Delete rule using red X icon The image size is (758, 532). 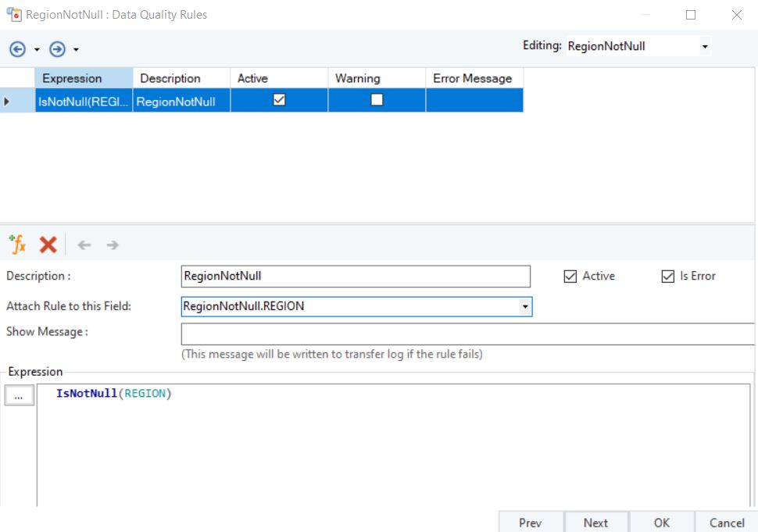(48, 245)
